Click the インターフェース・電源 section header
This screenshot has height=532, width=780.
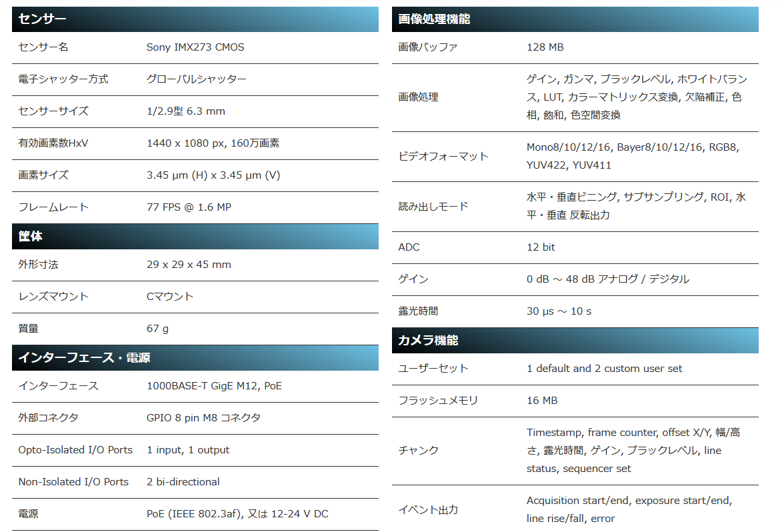pyautogui.click(x=195, y=358)
